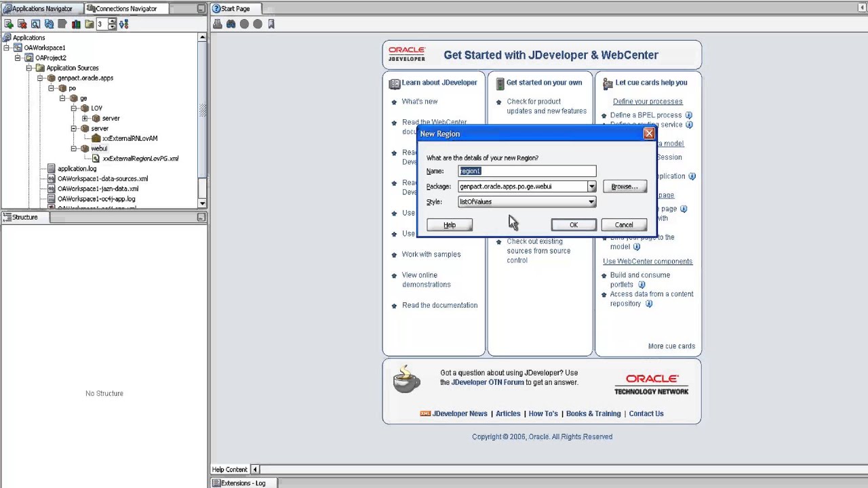Screen dimensions: 868x488
Task: Click the red and green books icon
Action: pos(76,24)
